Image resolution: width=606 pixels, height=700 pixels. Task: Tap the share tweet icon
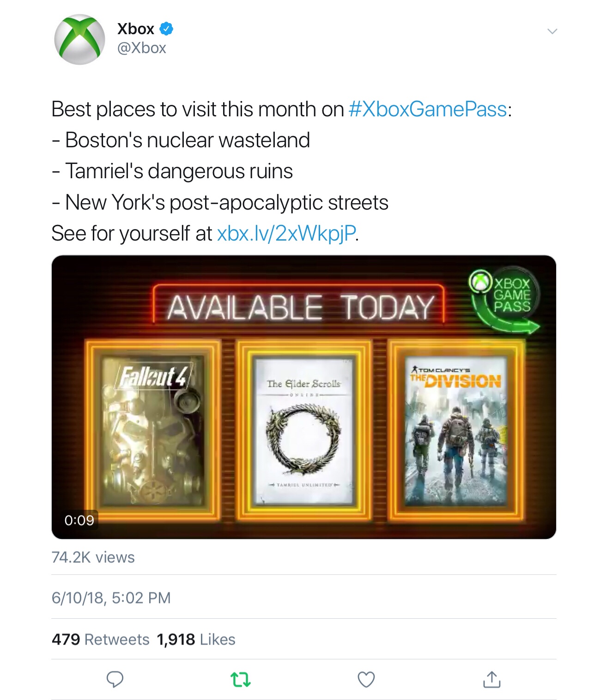coord(491,679)
